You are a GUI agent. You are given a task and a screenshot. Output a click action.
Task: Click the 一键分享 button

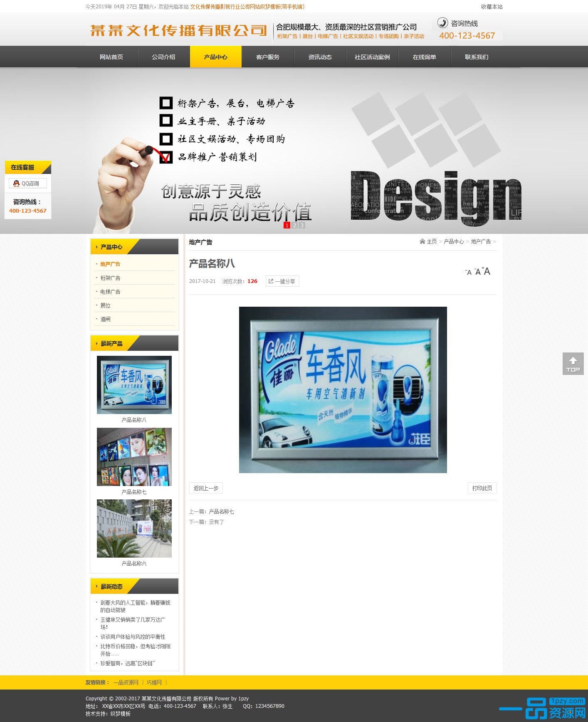pos(282,281)
